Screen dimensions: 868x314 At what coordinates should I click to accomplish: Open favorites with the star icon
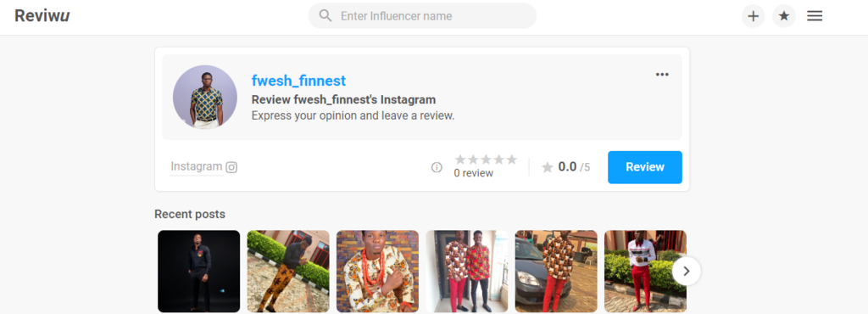(784, 16)
